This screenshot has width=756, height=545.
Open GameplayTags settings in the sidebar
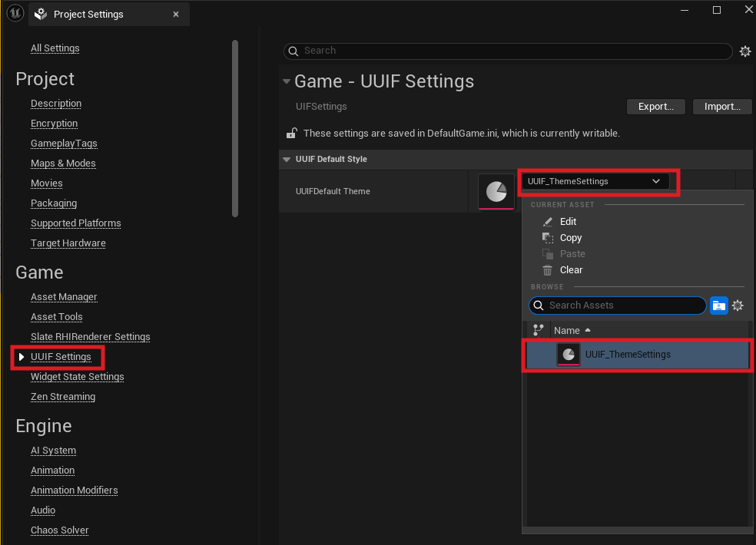[x=64, y=144]
